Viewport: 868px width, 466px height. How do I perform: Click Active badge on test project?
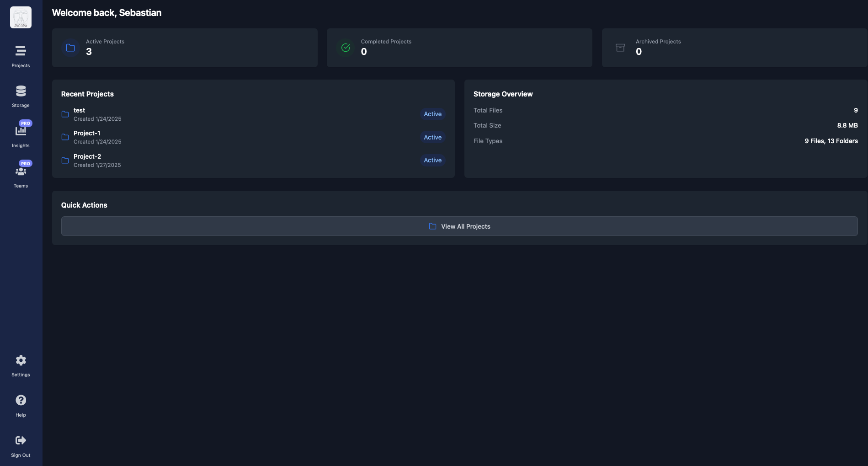click(x=432, y=114)
